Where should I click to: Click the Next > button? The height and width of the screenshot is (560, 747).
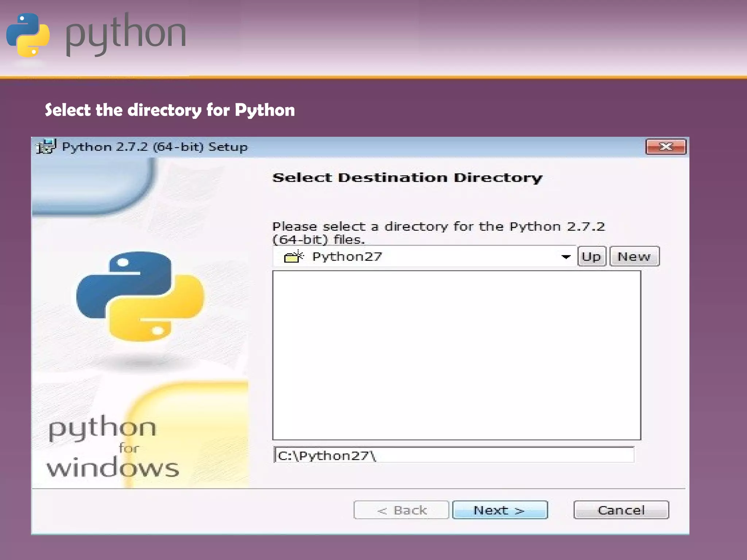500,510
